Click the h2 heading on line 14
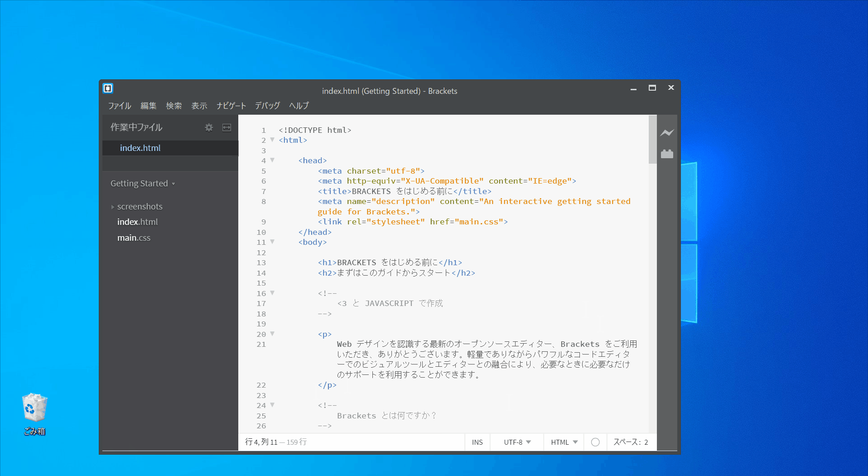This screenshot has width=868, height=476. [396, 273]
